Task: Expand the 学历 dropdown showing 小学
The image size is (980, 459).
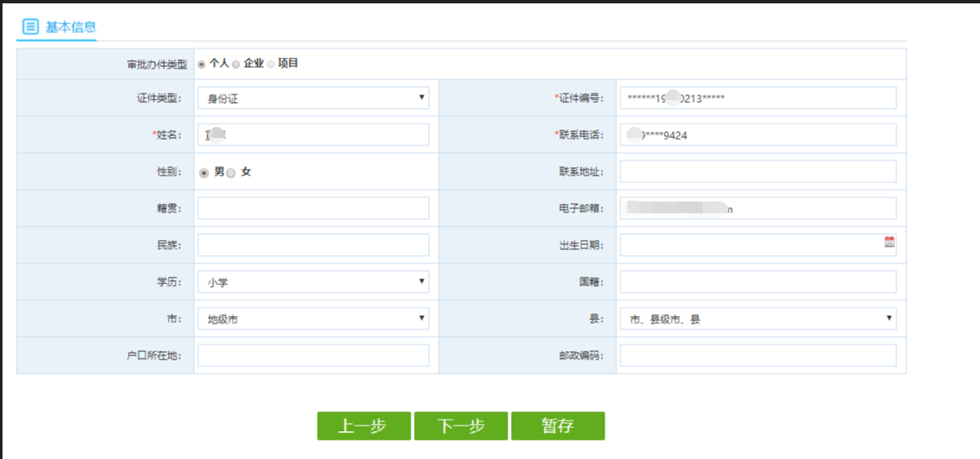Action: (313, 282)
